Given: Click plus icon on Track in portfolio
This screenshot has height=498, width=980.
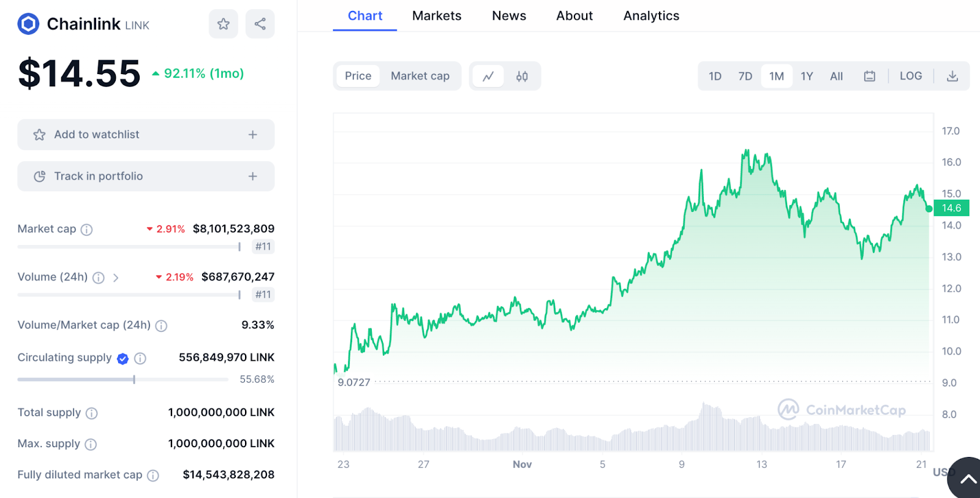Looking at the screenshot, I should tap(252, 176).
